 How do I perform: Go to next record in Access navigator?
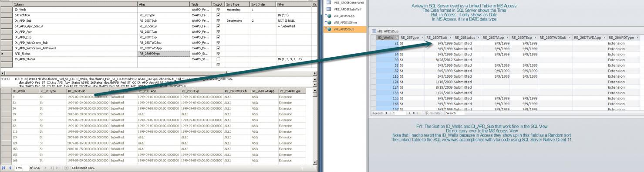[x=409, y=113]
